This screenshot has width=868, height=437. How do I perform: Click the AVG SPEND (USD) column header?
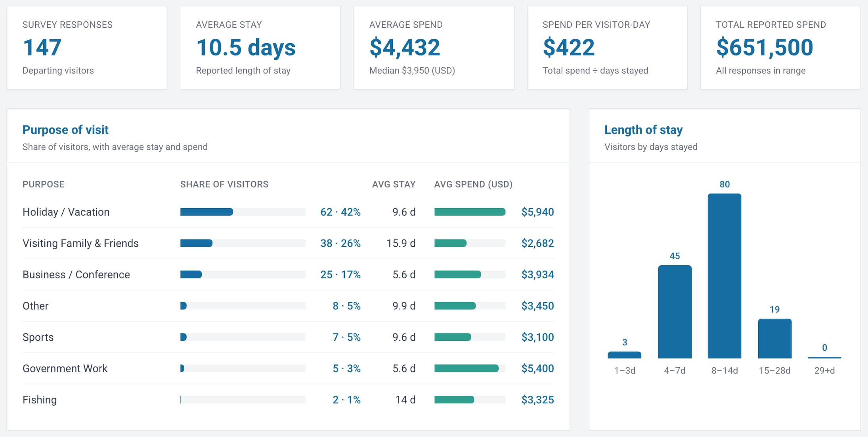pos(473,184)
